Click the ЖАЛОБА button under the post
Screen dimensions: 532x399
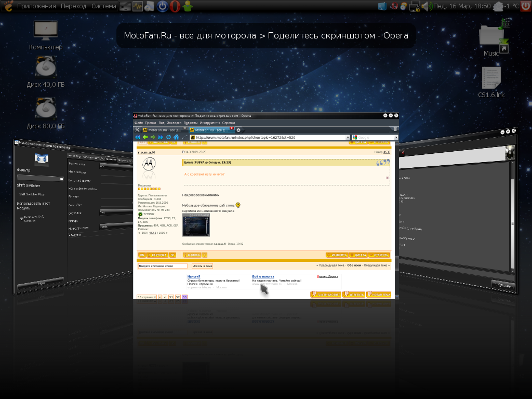[192, 255]
